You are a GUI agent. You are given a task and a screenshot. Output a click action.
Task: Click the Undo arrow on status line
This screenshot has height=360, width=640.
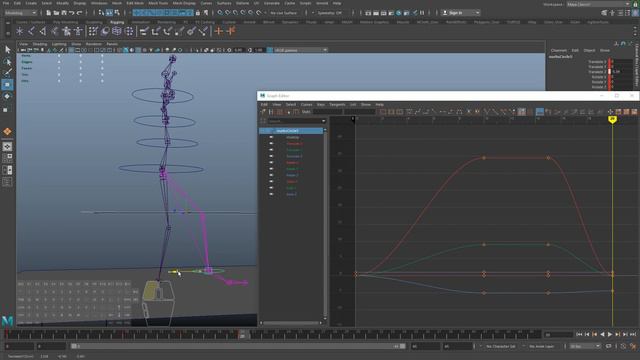coord(71,13)
